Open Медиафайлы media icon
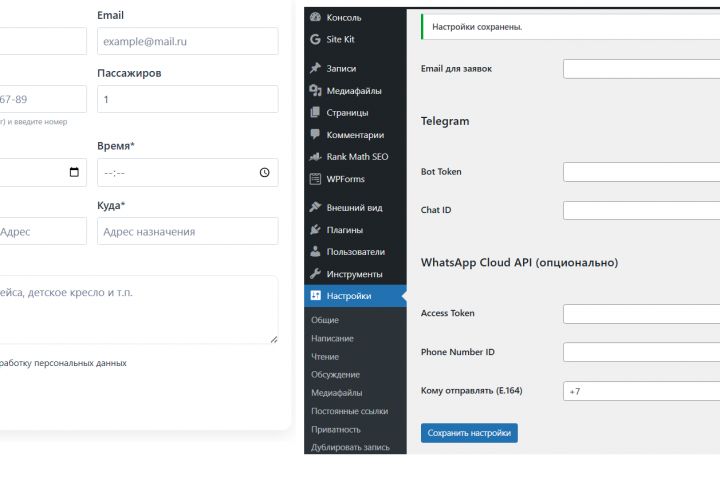Image resolution: width=720 pixels, height=480 pixels. [x=316, y=90]
